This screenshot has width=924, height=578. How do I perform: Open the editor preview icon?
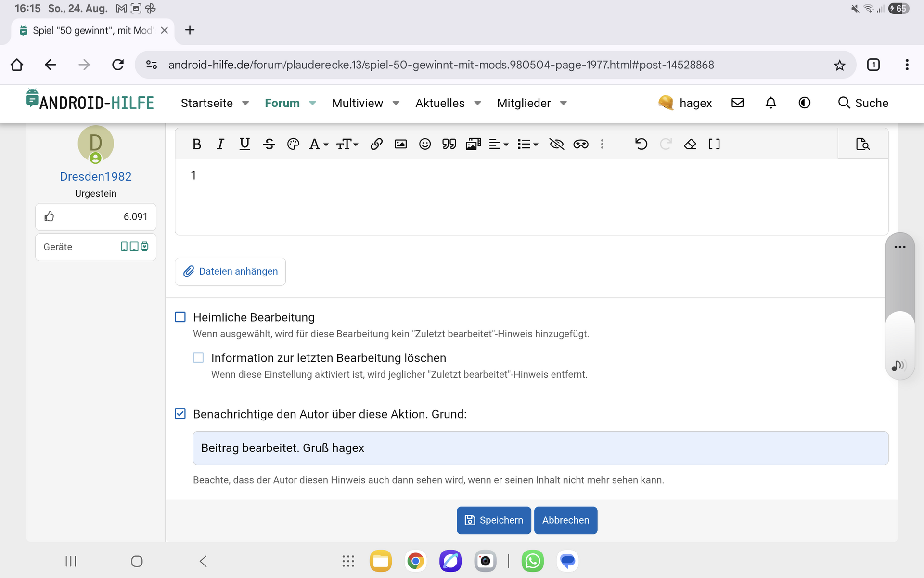[862, 144]
